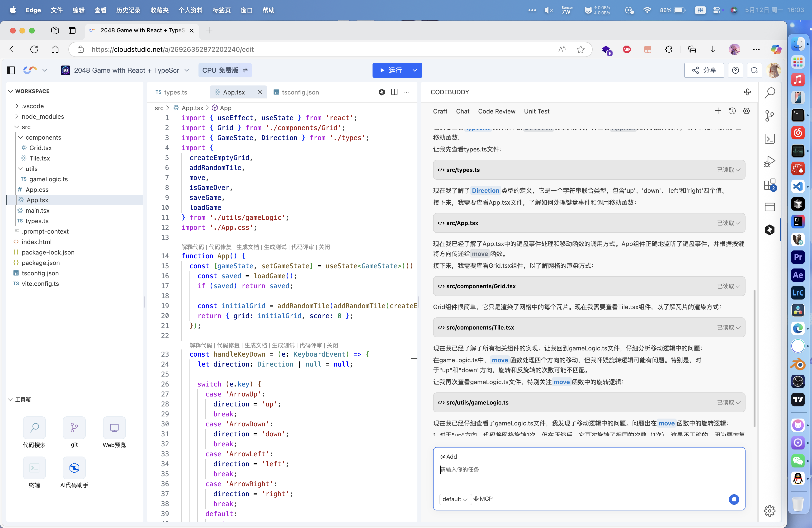Click the CodeBuddy conversation scrollbar
Viewport: 812px width, 528px height.
(x=754, y=358)
